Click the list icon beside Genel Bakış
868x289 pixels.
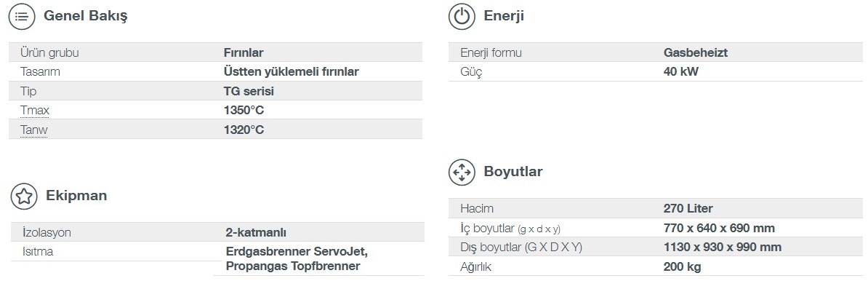[22, 16]
